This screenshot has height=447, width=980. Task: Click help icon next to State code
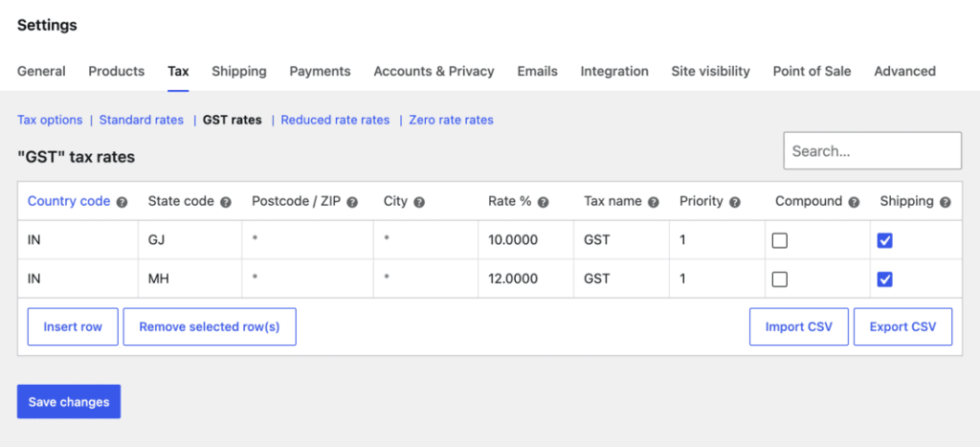pos(226,203)
